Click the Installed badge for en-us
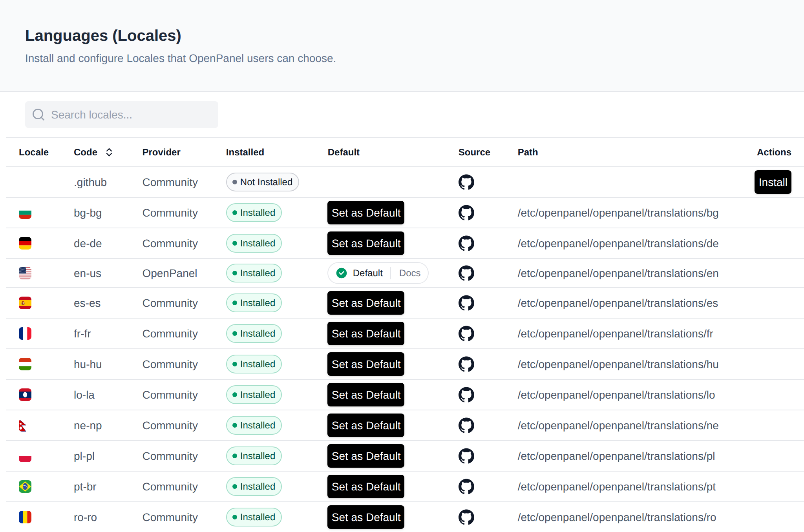Viewport: 804px width, 532px height. (x=254, y=273)
